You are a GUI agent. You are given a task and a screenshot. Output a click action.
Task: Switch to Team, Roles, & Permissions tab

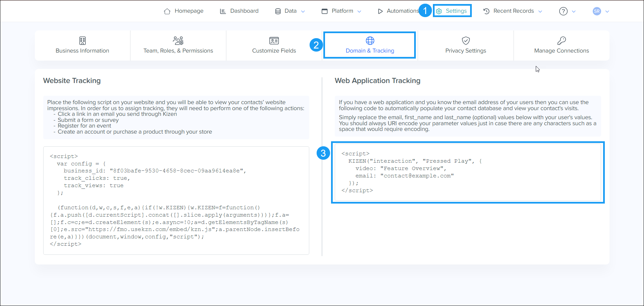(x=178, y=46)
